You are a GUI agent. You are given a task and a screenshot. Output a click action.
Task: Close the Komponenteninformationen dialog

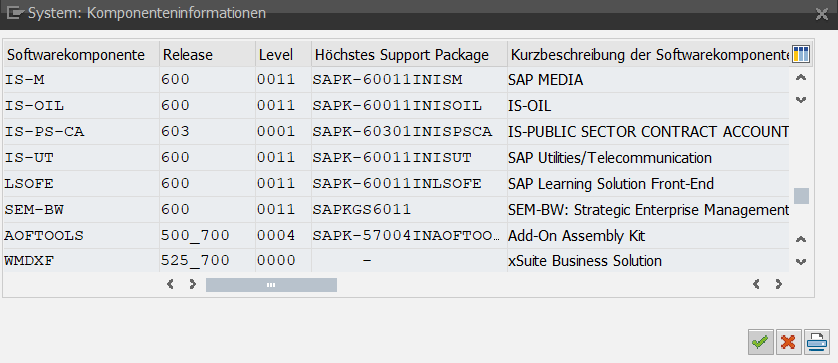click(821, 14)
